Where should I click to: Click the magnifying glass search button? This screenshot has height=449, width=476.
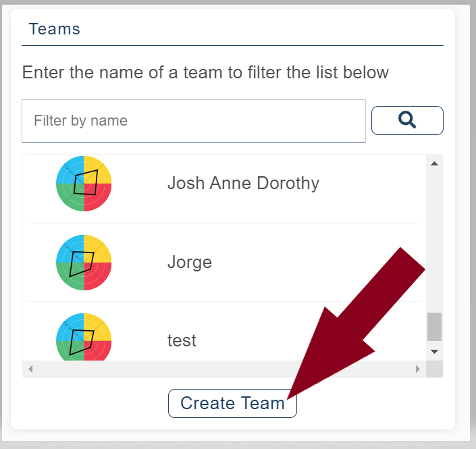pos(407,120)
